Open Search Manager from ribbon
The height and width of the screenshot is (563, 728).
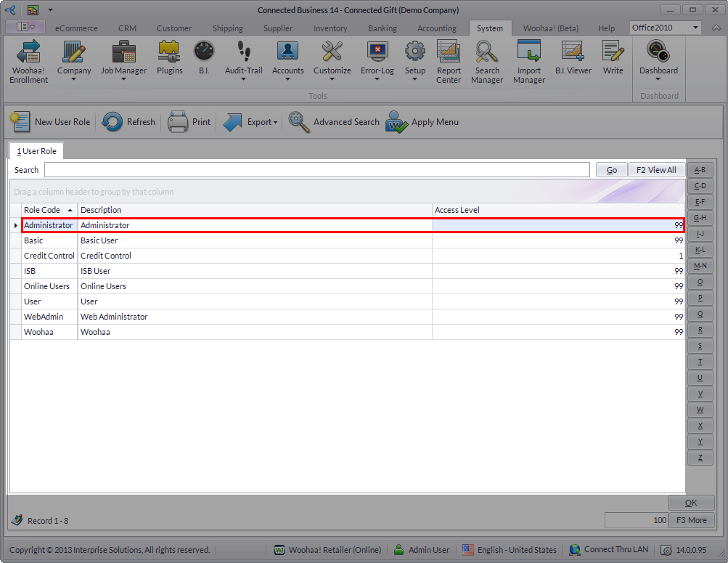tap(487, 61)
